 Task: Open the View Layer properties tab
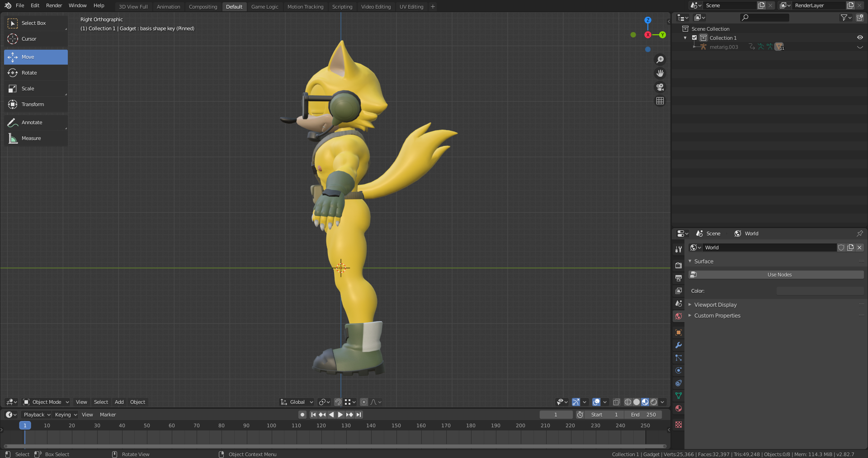679,291
